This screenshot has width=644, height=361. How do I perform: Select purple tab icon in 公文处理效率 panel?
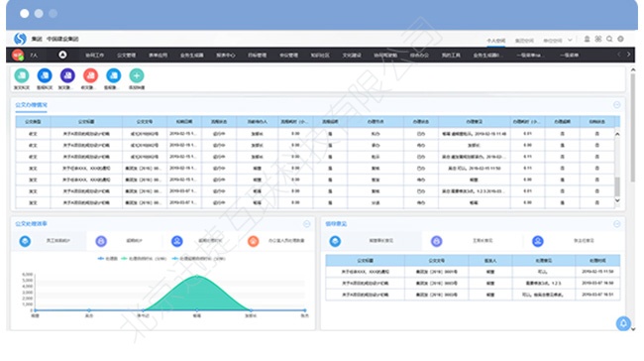pyautogui.click(x=101, y=241)
